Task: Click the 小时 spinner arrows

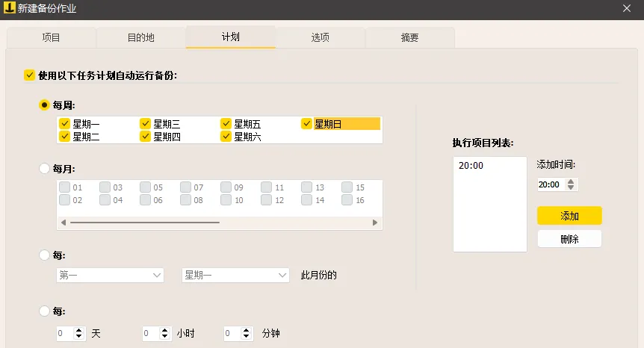Action: (164, 333)
